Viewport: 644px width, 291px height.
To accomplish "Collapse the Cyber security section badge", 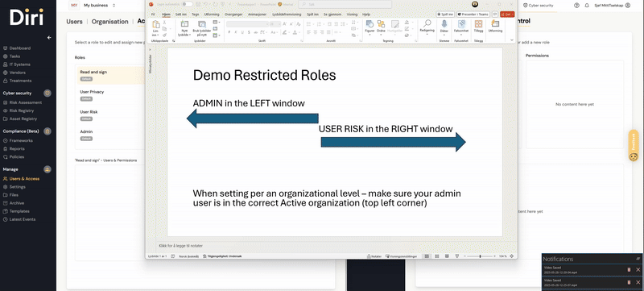I will click(x=47, y=93).
